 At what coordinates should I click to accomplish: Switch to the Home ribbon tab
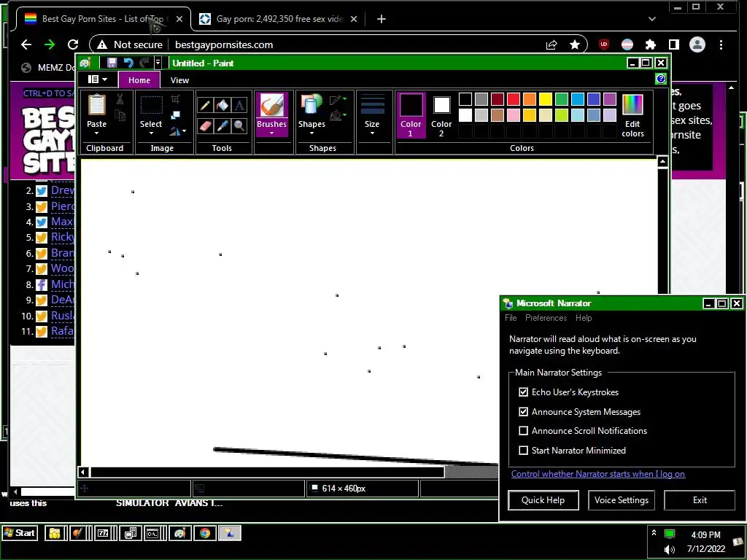(x=139, y=80)
